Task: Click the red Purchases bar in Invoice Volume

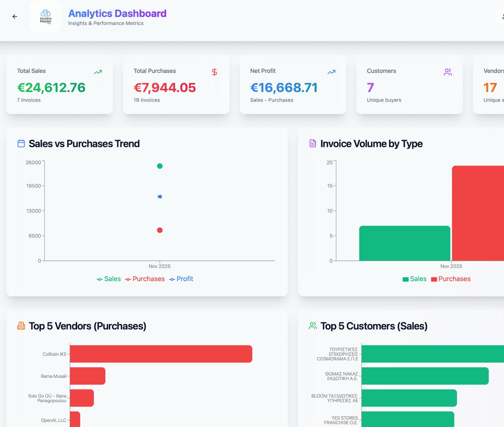Action: click(x=478, y=213)
